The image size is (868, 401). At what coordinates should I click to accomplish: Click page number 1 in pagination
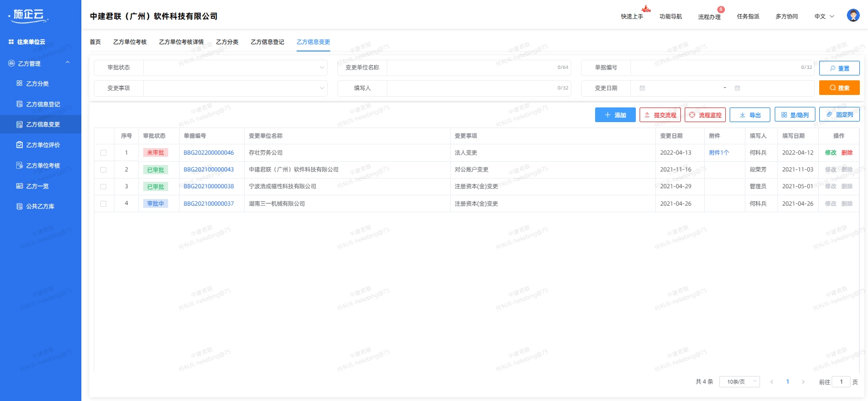[788, 382]
